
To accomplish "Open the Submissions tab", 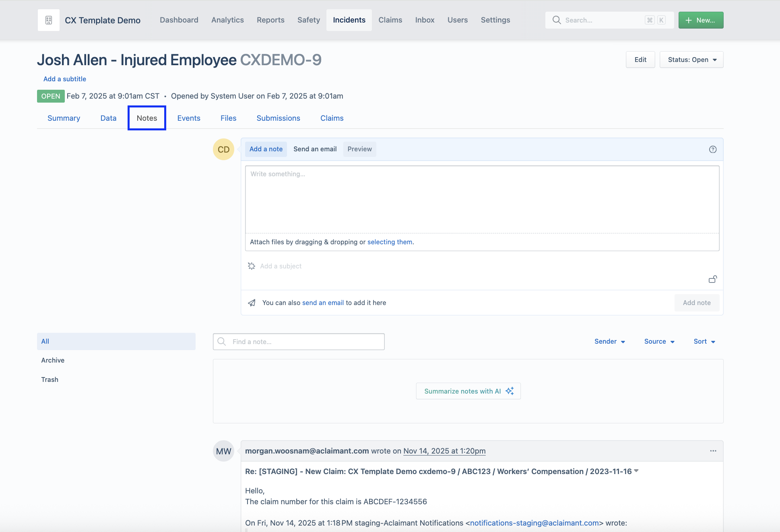I will point(279,118).
